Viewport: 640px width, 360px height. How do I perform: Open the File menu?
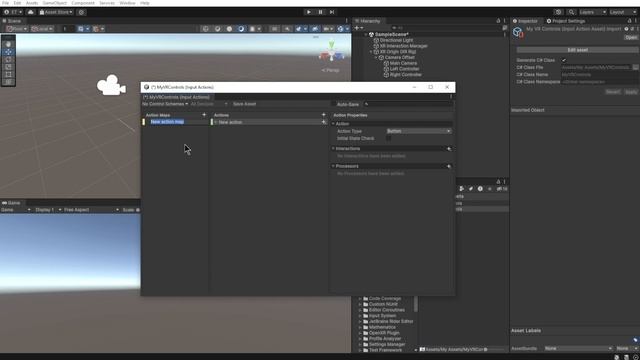click(x=5, y=3)
